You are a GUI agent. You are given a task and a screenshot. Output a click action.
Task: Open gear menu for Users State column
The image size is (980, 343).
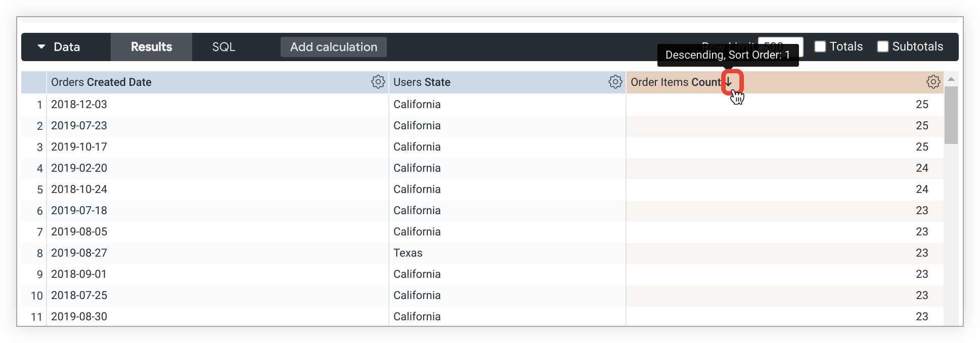[x=615, y=82]
